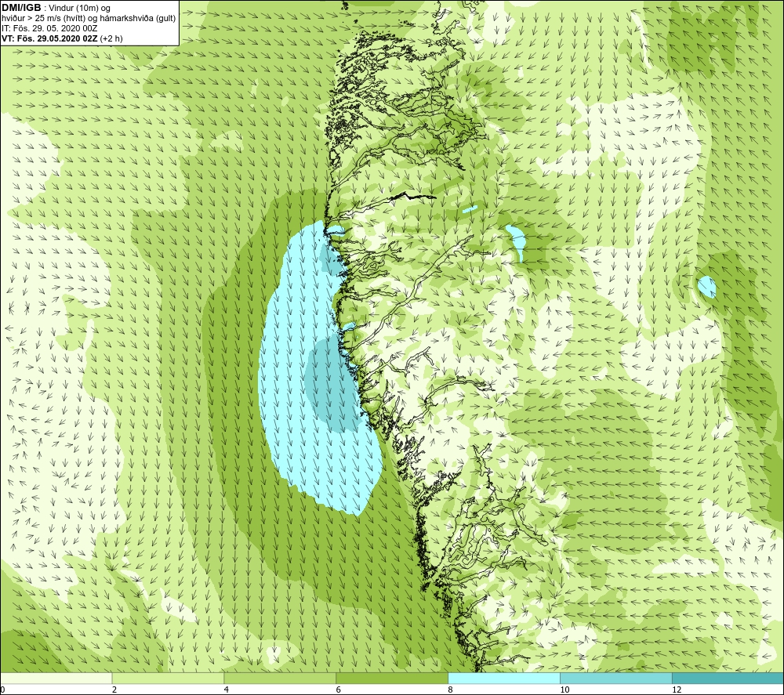Click the 'IT: Fös. 29. 05. 2020 00Z' line

[49, 28]
